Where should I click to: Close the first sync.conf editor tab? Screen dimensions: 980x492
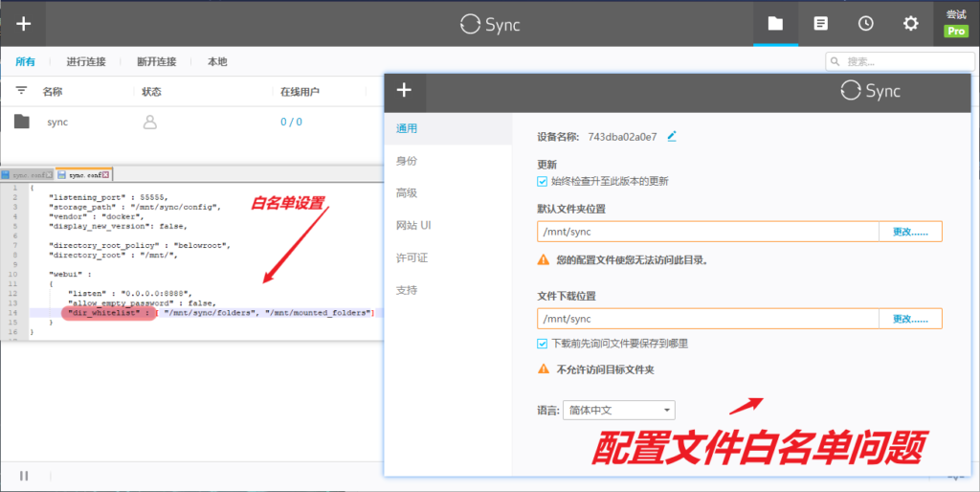pos(50,175)
